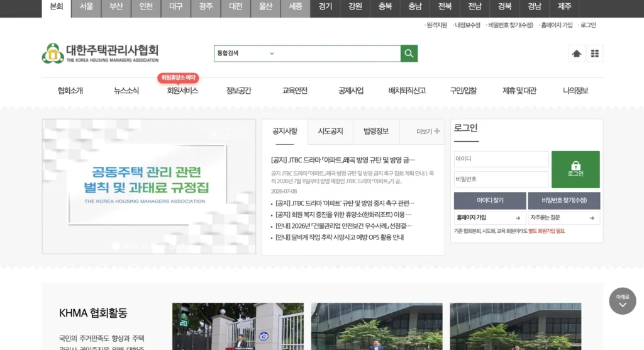Click the 원격지원 top link
644x350 pixels.
click(436, 25)
